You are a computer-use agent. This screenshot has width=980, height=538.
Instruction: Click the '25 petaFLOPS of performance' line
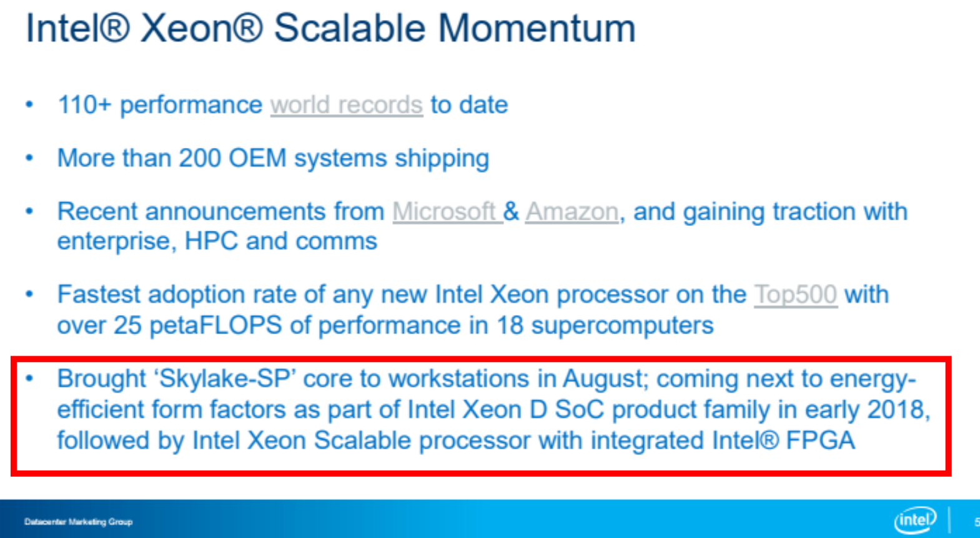pos(385,325)
